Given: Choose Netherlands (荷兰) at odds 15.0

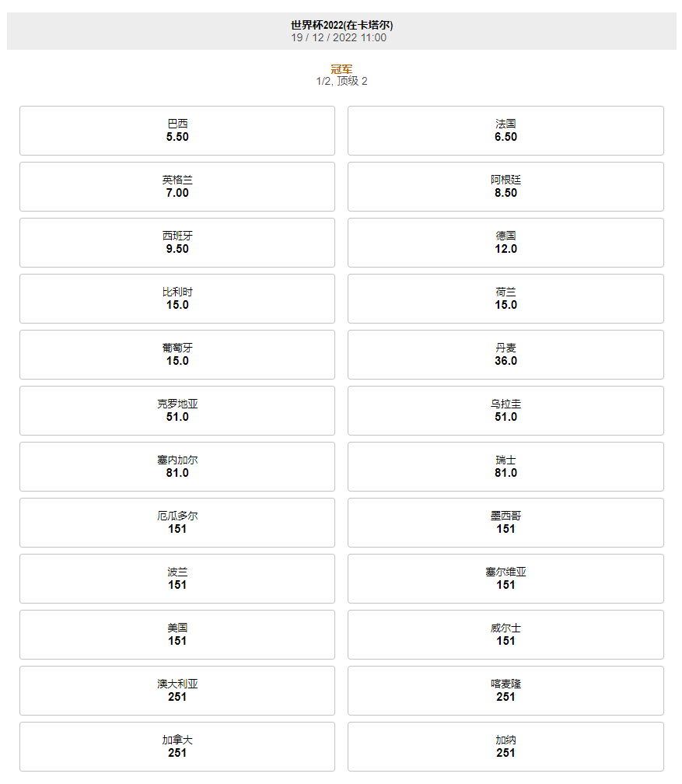Looking at the screenshot, I should pos(505,299).
